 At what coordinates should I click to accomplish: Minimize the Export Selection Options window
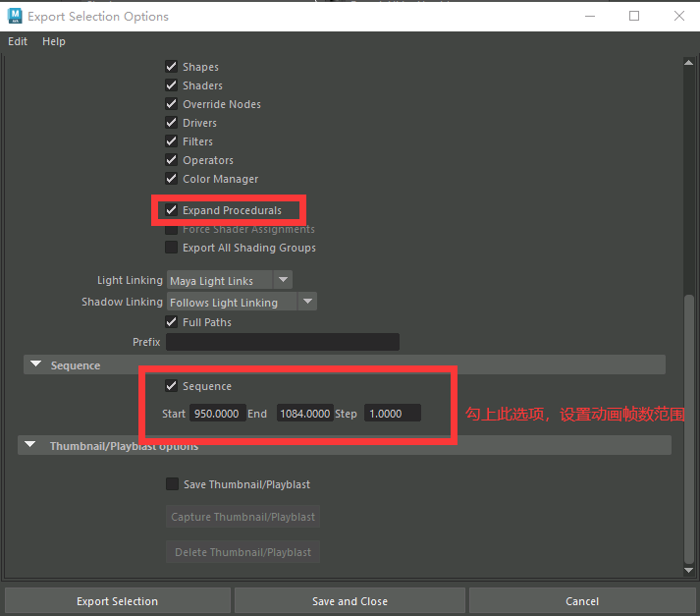pos(589,16)
